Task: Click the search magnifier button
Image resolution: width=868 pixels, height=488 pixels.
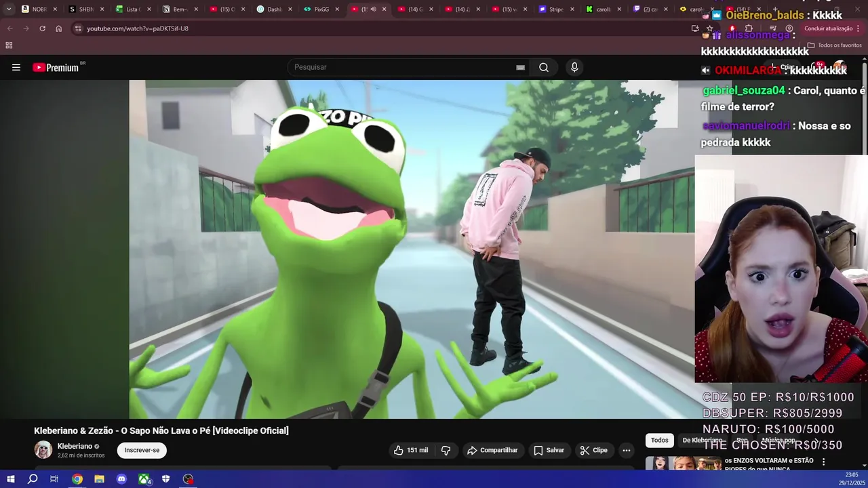Action: pos(544,67)
